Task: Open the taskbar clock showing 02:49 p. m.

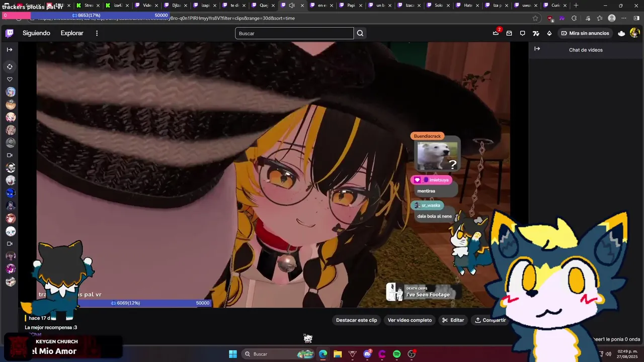Action: [x=627, y=354]
